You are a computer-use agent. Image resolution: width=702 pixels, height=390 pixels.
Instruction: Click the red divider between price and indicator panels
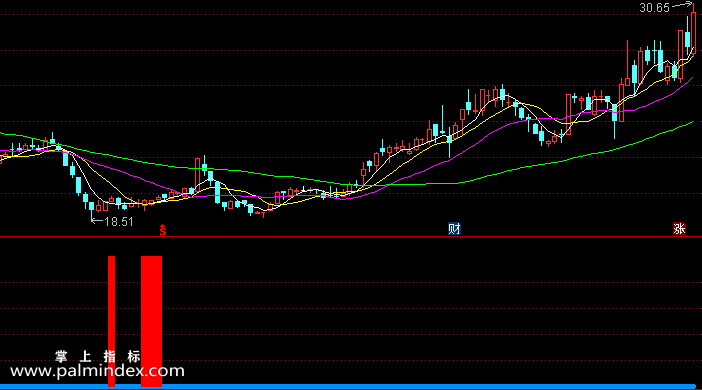point(351,236)
